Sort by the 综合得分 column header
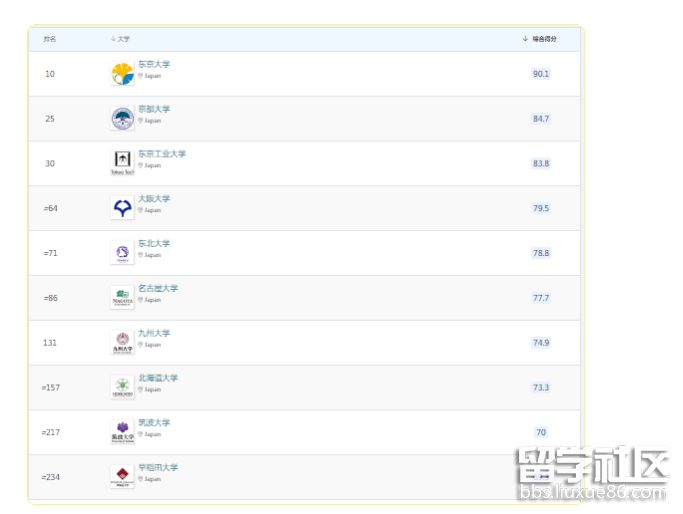 point(539,39)
